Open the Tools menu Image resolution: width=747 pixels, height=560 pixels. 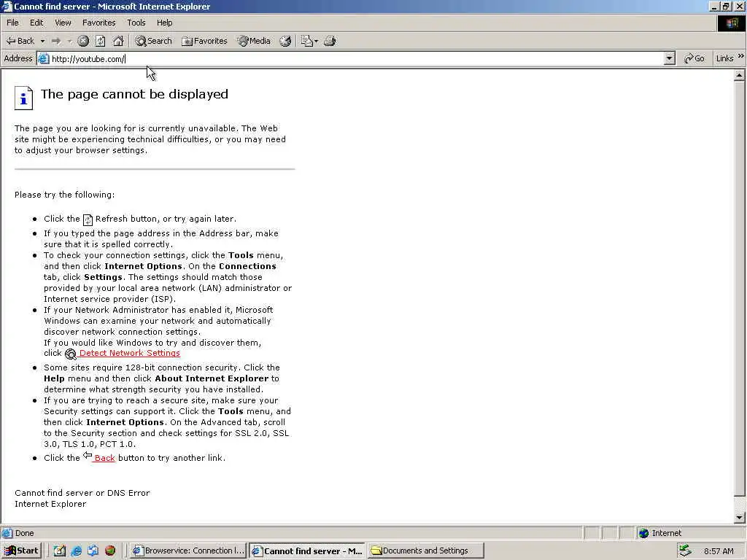[x=136, y=23]
